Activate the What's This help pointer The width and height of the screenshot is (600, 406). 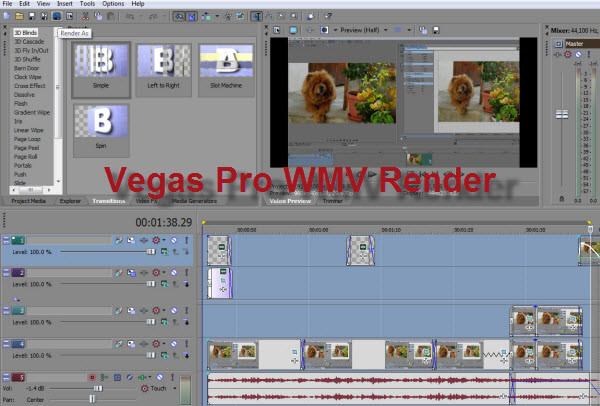coord(328,16)
